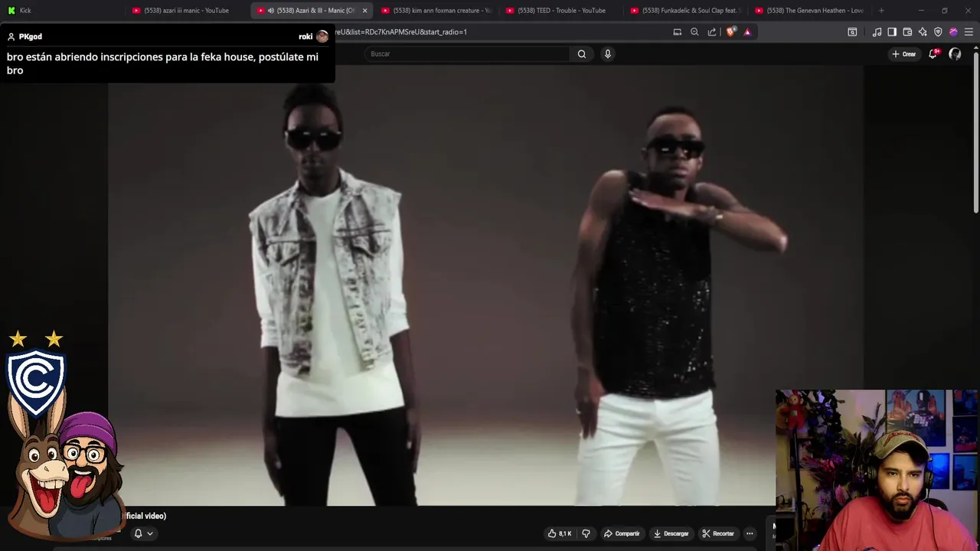Click the Cienciano club shield badge overlay
Viewport: 980px width, 551px height.
35,382
